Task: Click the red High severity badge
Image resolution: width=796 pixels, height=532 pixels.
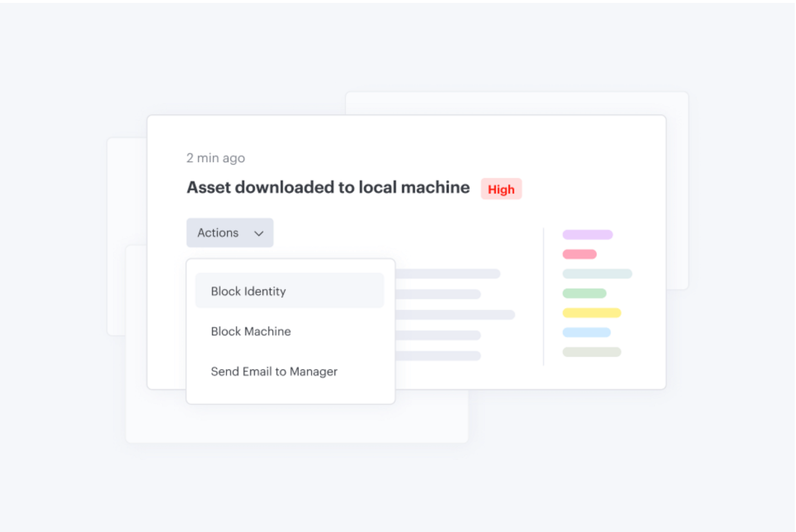Action: pos(501,189)
